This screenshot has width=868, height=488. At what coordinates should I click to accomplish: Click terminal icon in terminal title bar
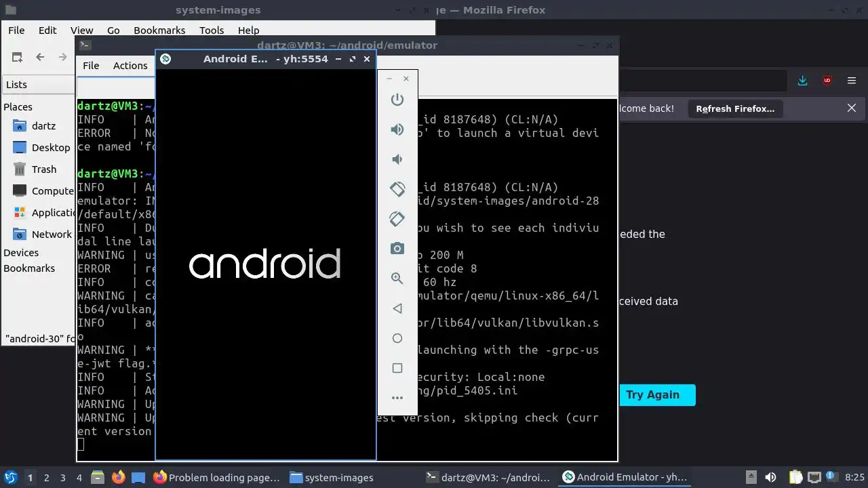(85, 45)
